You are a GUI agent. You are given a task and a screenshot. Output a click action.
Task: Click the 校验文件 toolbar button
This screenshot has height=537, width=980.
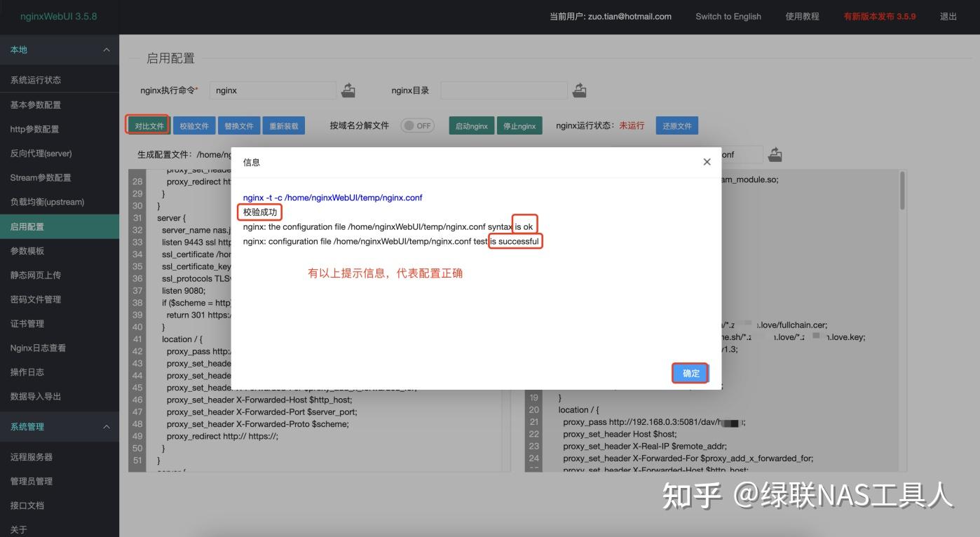[194, 125]
